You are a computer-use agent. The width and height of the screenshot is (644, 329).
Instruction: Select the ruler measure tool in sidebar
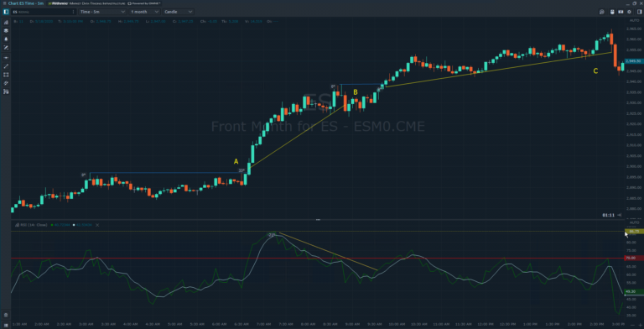pyautogui.click(x=6, y=83)
